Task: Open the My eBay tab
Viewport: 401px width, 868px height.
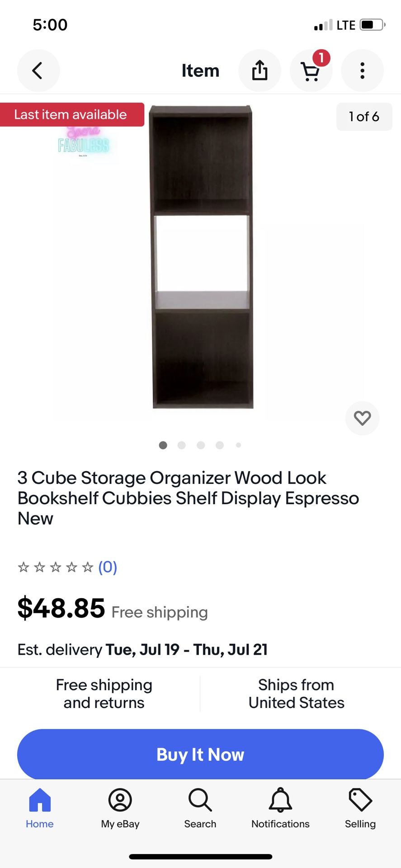Action: pyautogui.click(x=120, y=808)
